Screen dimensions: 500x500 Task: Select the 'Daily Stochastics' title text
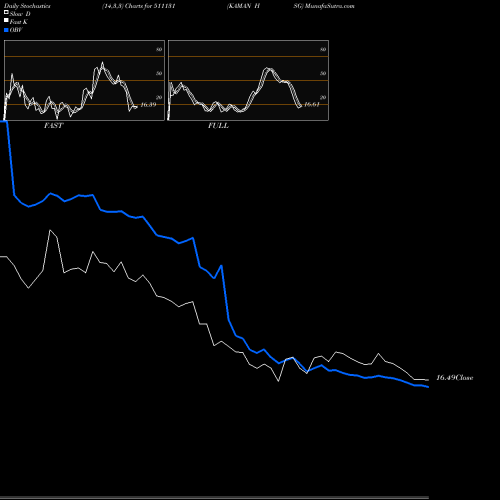[x=27, y=6]
